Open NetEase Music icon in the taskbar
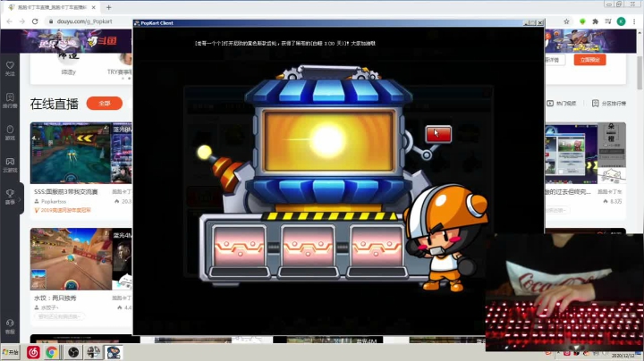 click(x=33, y=352)
